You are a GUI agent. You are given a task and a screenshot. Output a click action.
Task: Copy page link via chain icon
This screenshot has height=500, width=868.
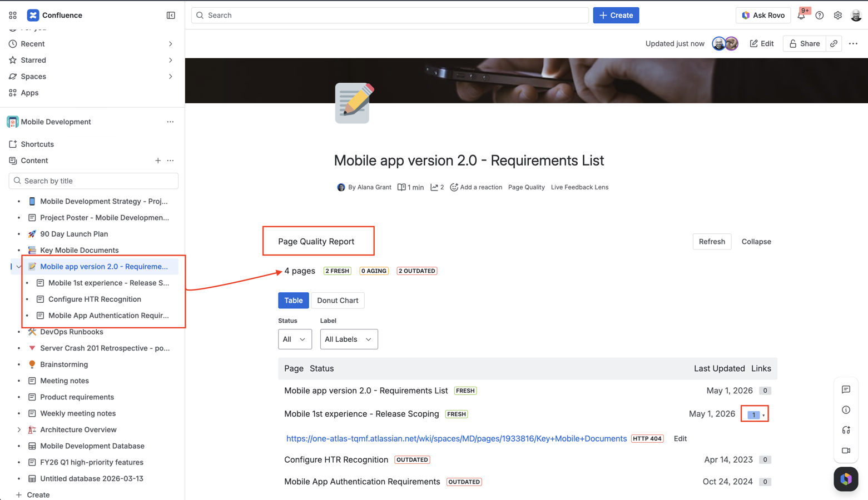coord(834,43)
